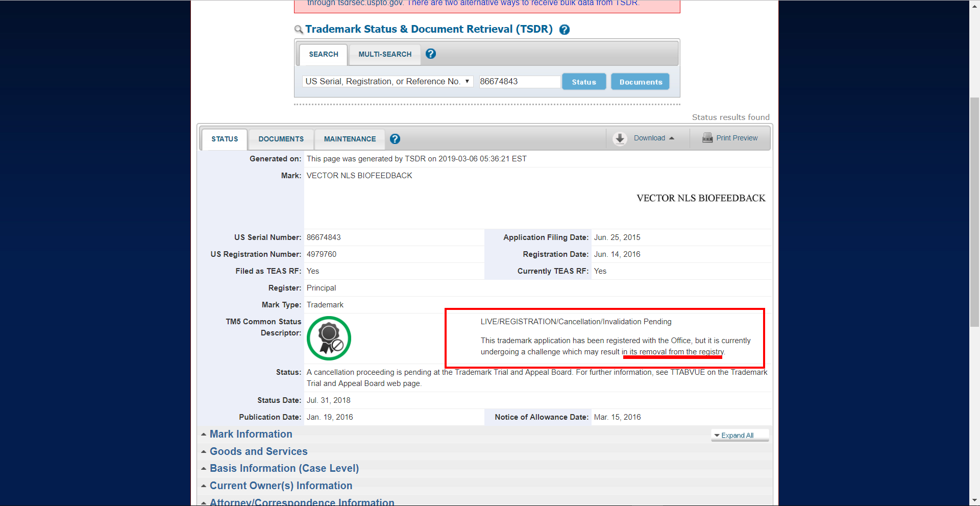Open the DOCUMENTS tab

point(281,139)
